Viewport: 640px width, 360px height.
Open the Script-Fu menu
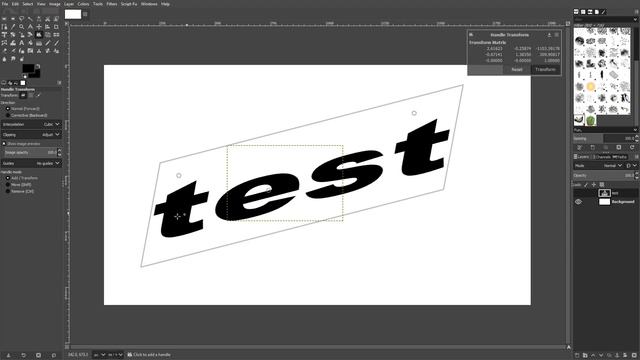point(129,4)
